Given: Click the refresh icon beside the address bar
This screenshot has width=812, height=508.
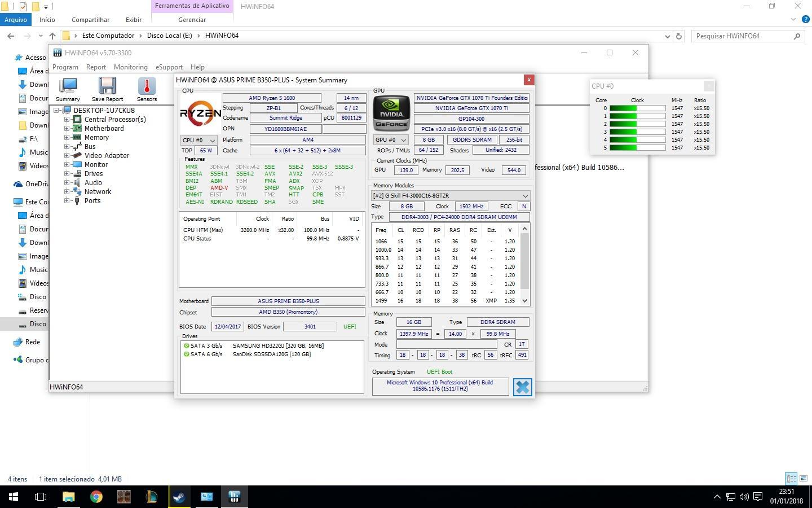Looking at the screenshot, I should (x=679, y=36).
